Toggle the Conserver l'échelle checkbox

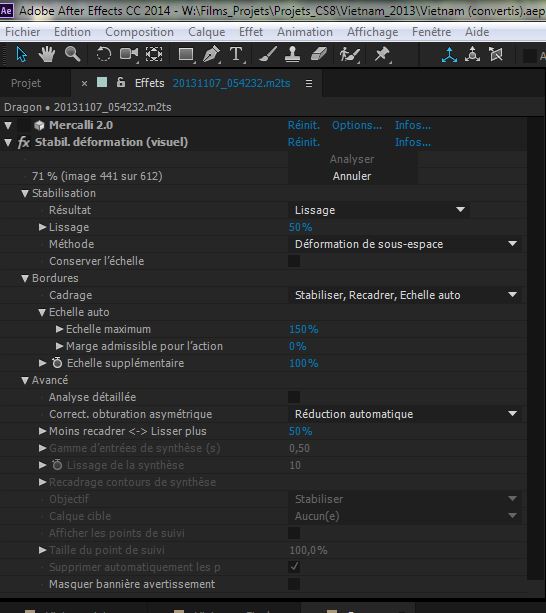294,261
